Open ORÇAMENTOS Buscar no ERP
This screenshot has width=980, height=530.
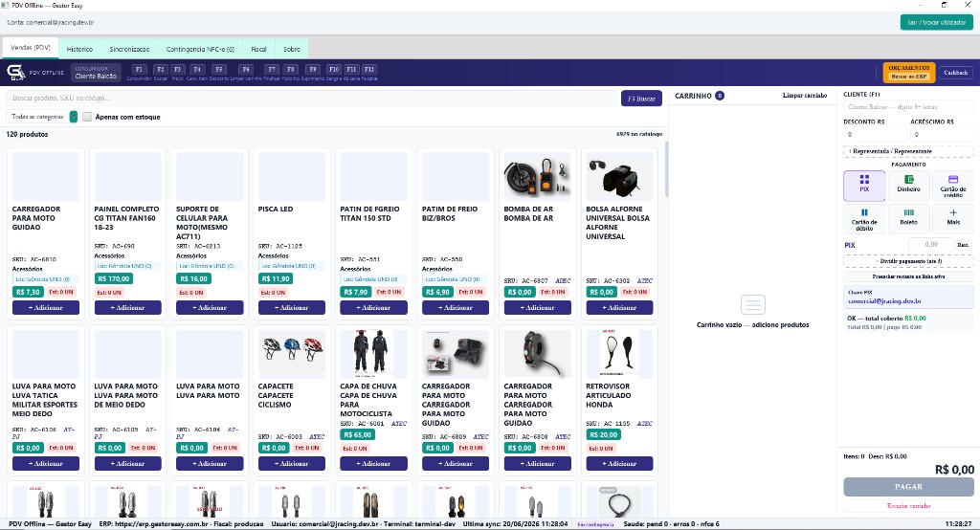point(909,73)
